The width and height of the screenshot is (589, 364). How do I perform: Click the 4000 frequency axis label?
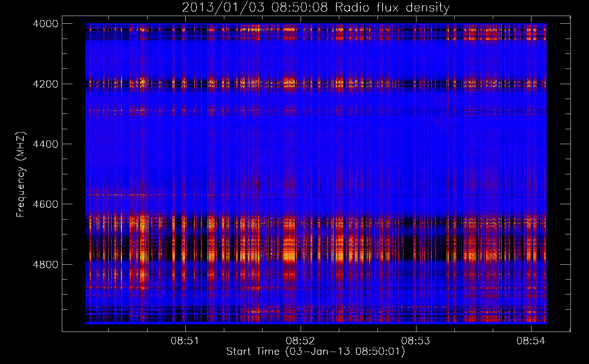tap(46, 24)
